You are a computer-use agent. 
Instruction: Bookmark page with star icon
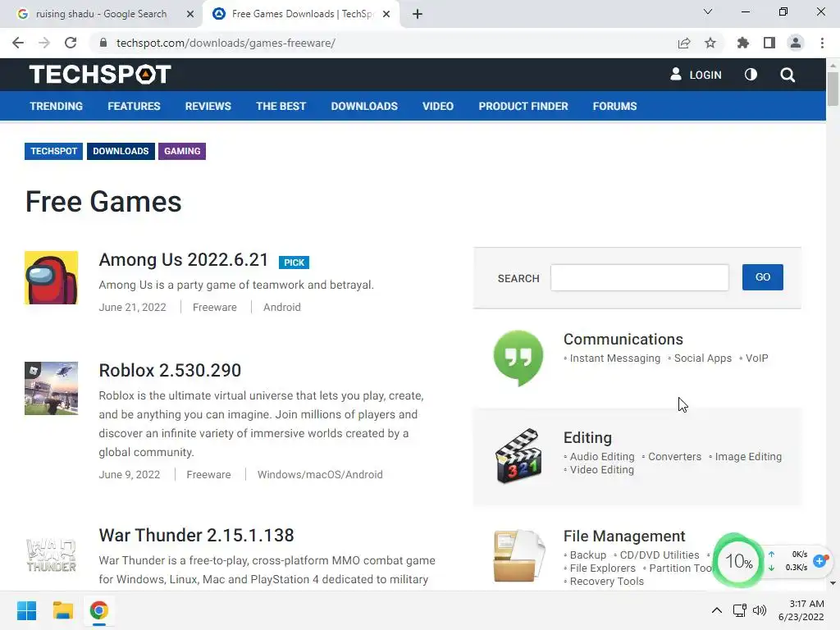click(710, 43)
